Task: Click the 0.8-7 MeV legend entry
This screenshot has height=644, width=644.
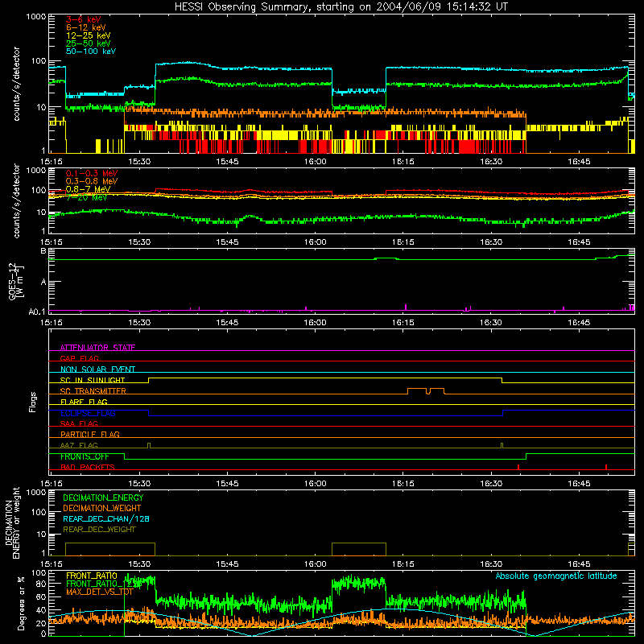Action: coord(88,189)
